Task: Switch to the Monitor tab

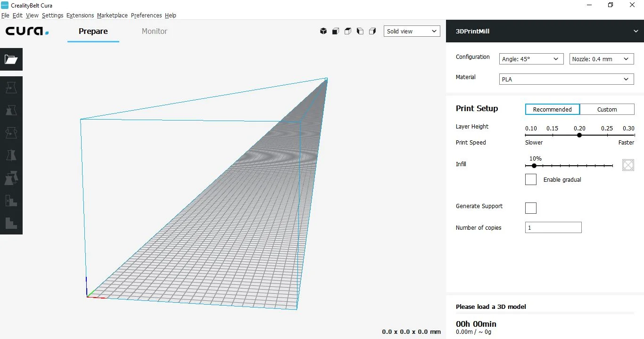Action: click(x=155, y=32)
